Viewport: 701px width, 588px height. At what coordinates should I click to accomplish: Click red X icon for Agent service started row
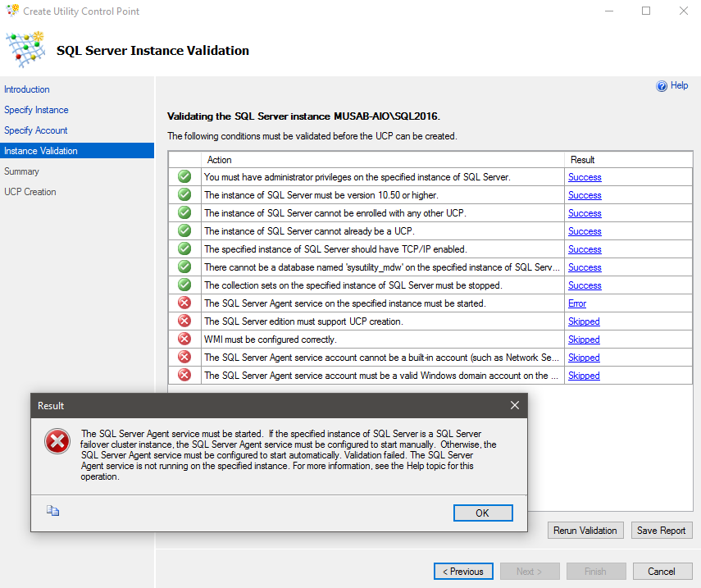coord(184,303)
